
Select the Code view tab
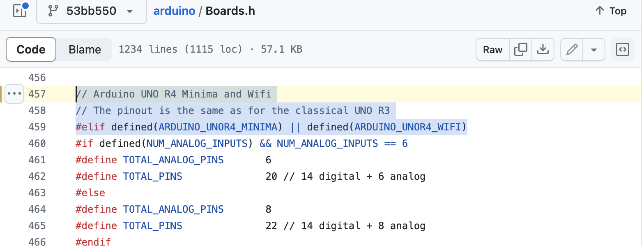[x=31, y=50]
